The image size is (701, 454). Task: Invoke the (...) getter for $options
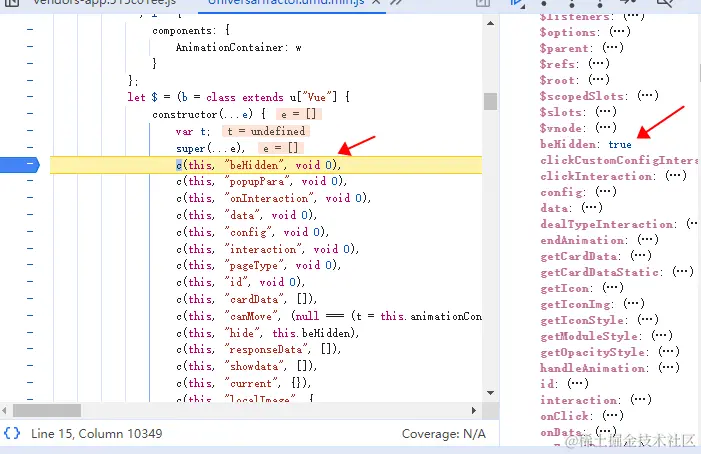pos(620,32)
